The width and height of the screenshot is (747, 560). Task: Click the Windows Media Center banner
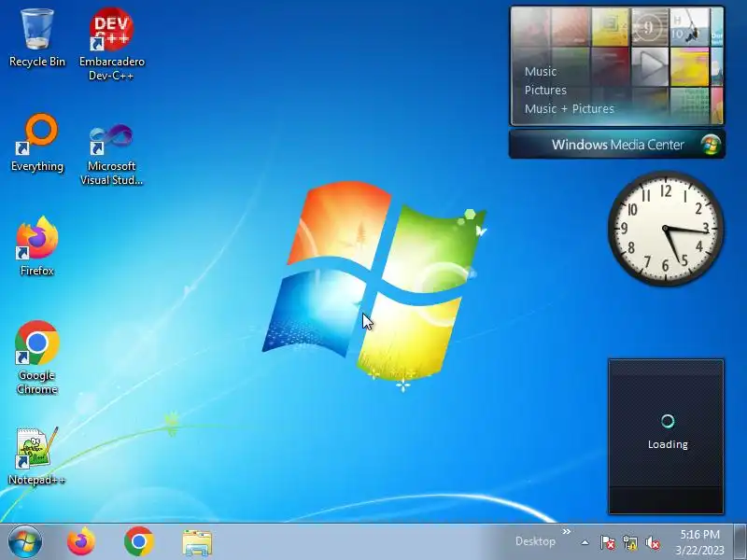tap(617, 145)
